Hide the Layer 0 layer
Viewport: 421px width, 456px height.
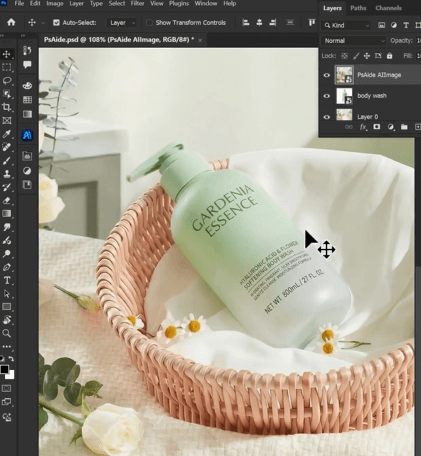pyautogui.click(x=327, y=117)
